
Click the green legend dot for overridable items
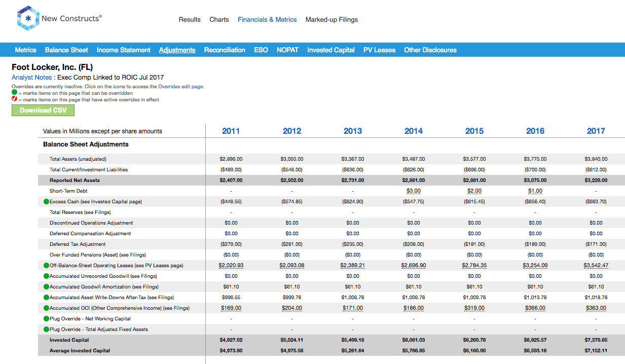(14, 93)
